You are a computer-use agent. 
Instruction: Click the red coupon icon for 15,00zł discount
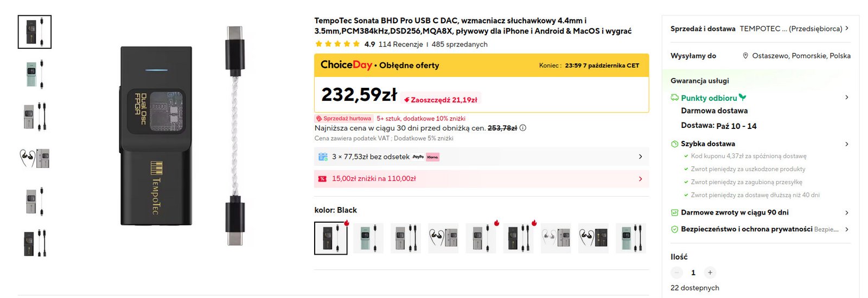pos(322,179)
